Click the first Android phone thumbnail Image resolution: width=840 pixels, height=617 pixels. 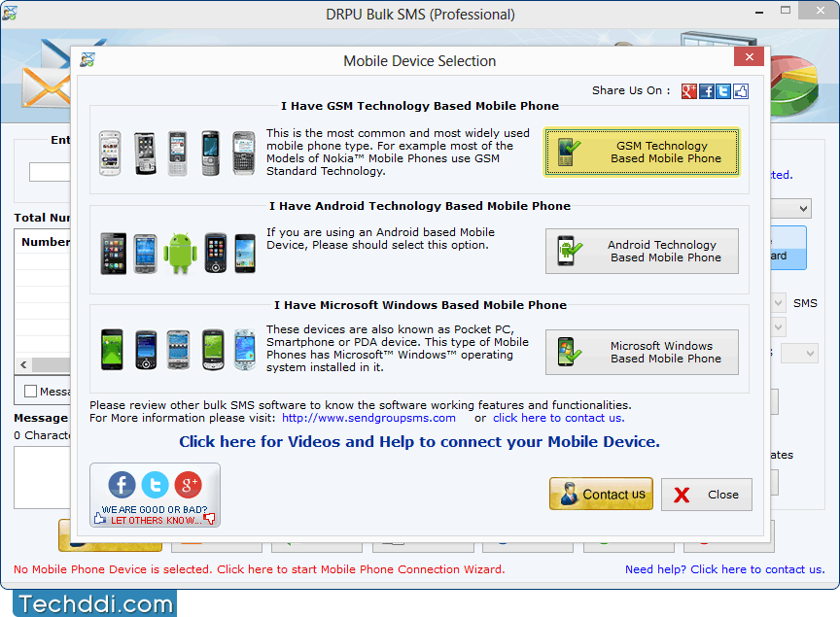(x=113, y=254)
